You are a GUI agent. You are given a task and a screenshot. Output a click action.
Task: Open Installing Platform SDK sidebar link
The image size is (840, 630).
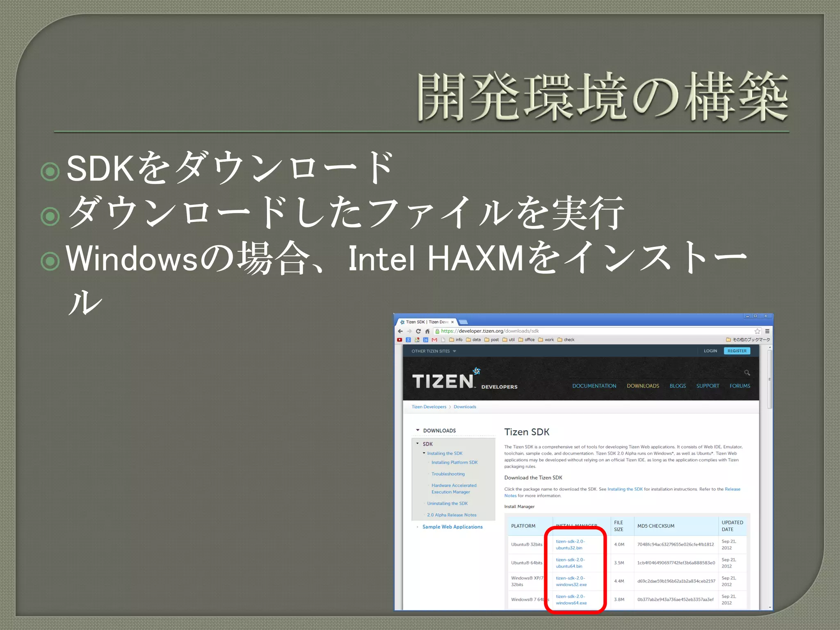(x=454, y=463)
